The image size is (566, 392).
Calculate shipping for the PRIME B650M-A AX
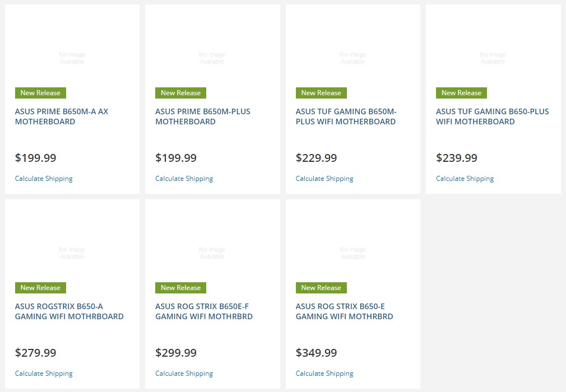tap(44, 179)
